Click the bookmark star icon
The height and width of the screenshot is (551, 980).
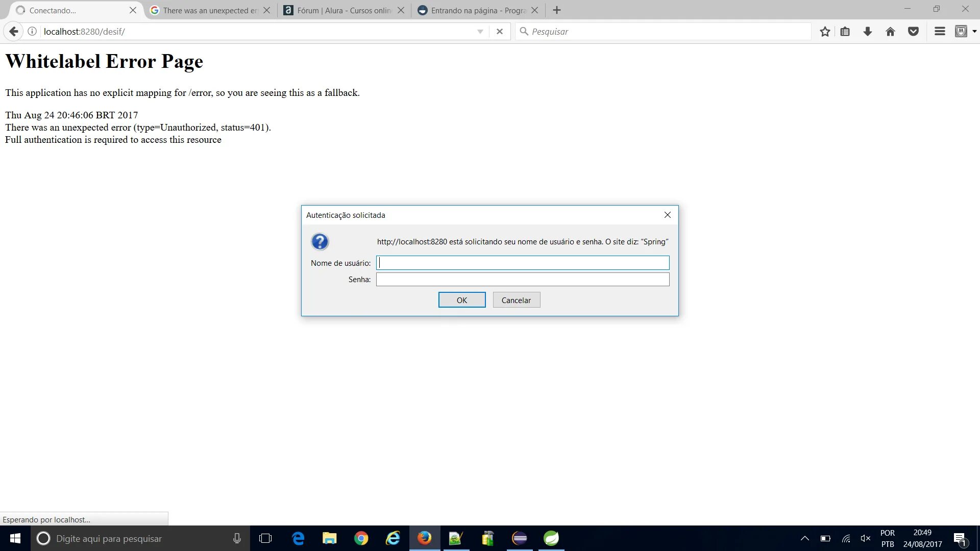coord(825,32)
